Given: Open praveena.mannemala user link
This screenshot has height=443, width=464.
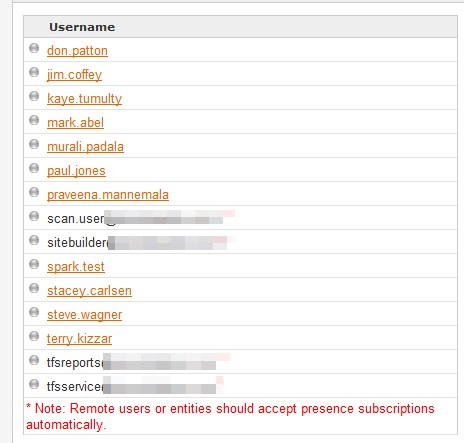Looking at the screenshot, I should [108, 195].
